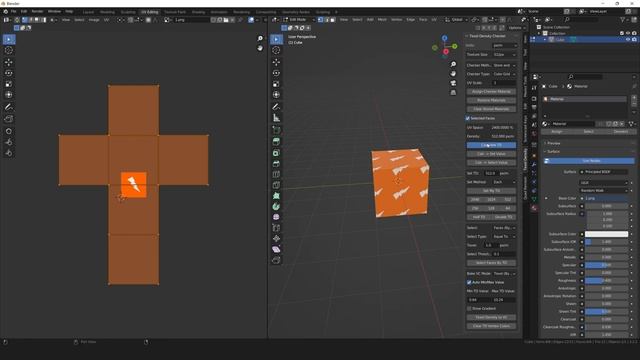The height and width of the screenshot is (360, 640).
Task: Select the Spin tool
Action: (276, 207)
